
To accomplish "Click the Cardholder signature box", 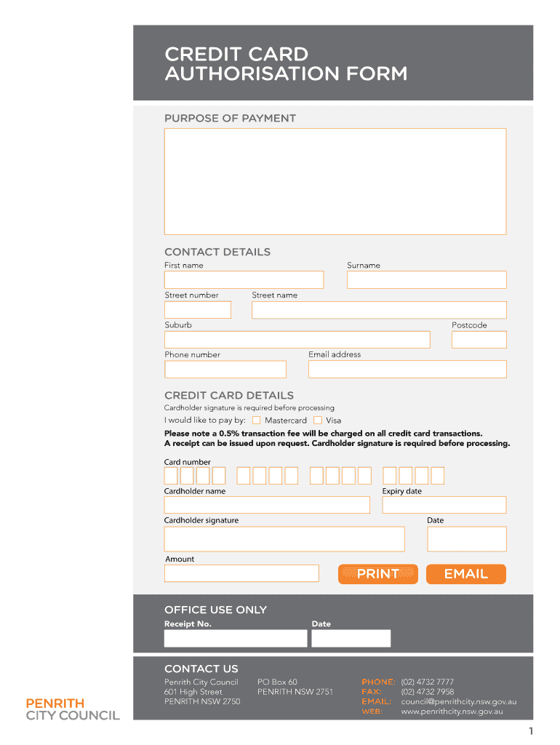I will point(284,539).
